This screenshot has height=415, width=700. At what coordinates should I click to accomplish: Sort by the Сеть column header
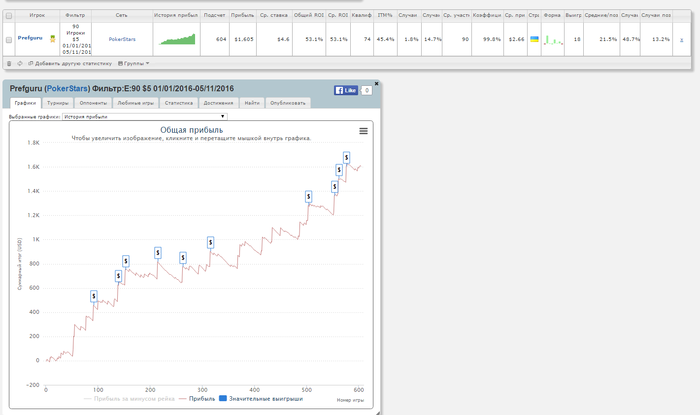click(x=122, y=15)
